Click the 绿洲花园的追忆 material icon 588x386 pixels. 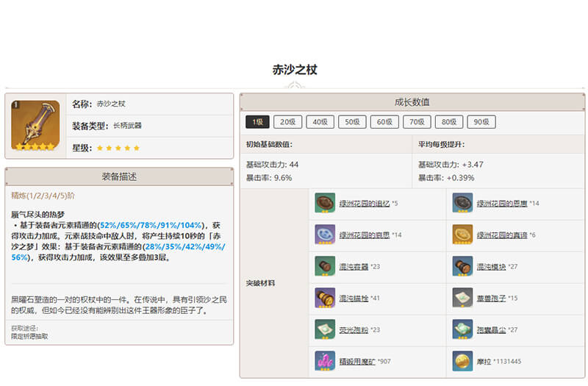point(325,203)
